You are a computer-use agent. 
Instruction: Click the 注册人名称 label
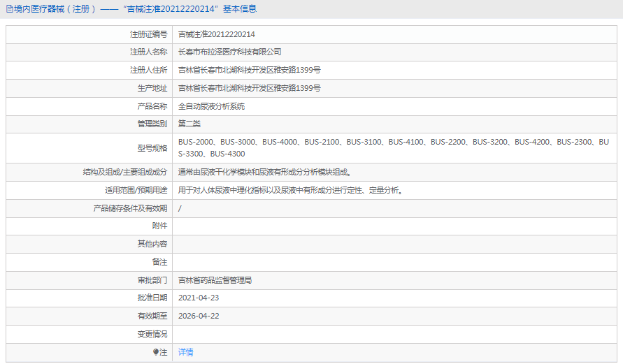point(149,52)
